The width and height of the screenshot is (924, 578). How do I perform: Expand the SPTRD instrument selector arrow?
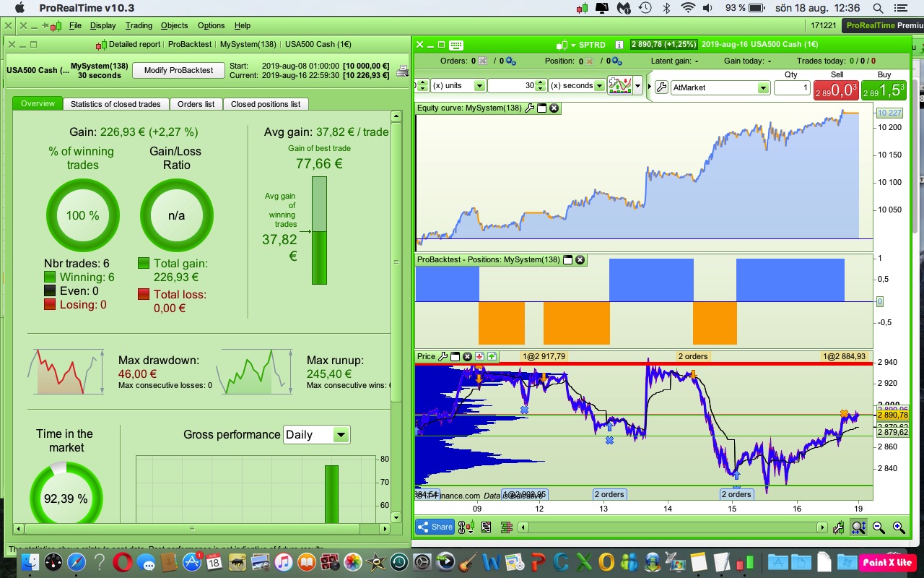(572, 45)
